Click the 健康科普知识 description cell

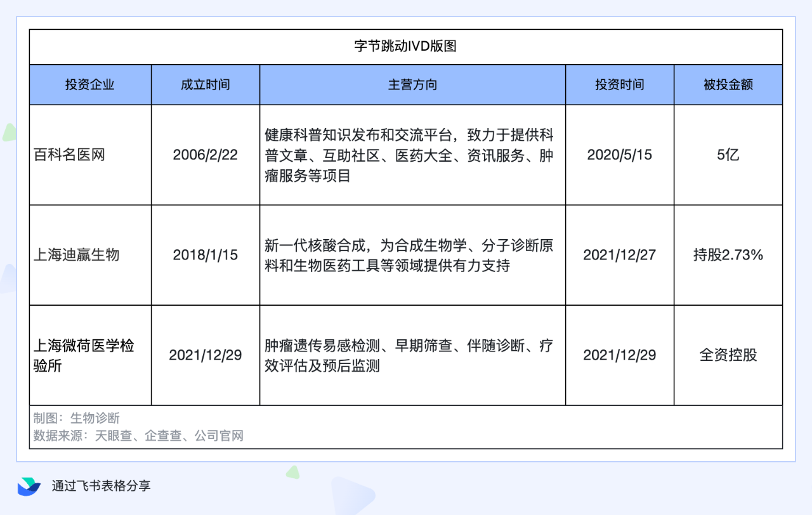(412, 155)
